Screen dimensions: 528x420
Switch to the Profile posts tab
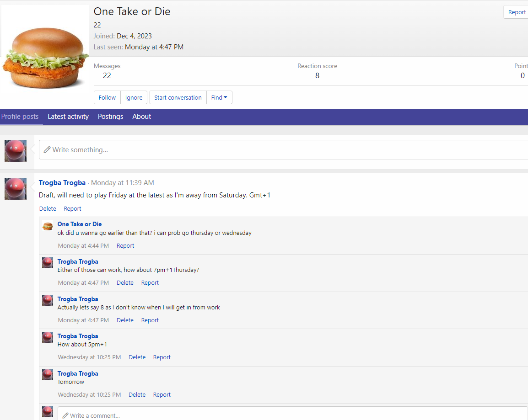tap(20, 117)
